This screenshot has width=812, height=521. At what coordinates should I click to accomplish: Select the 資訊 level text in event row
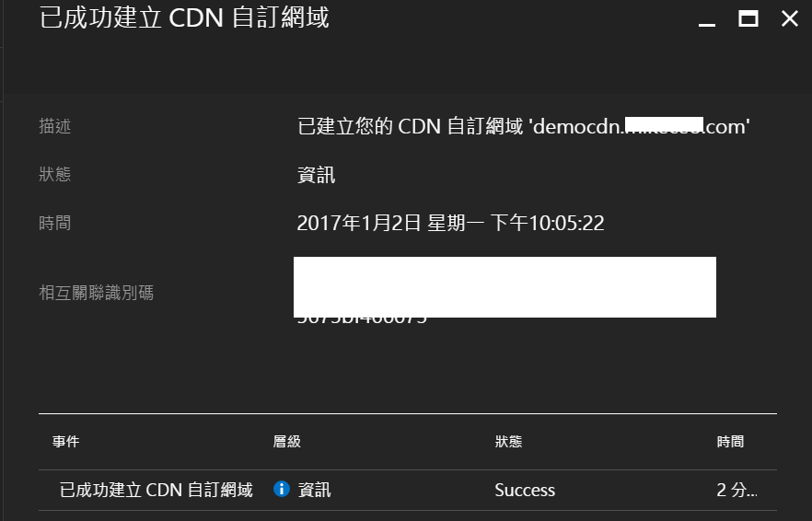click(x=314, y=490)
